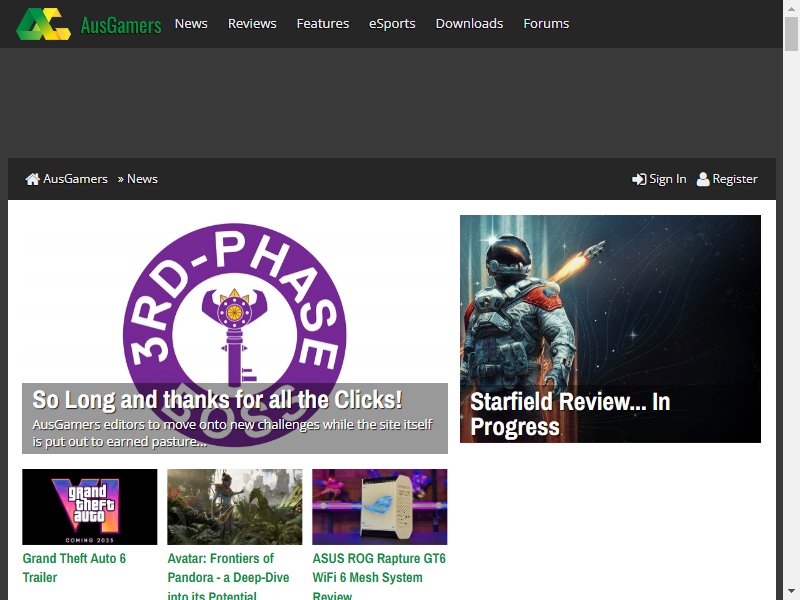This screenshot has width=800, height=600.
Task: Open the Downloads menu item
Action: (x=469, y=23)
